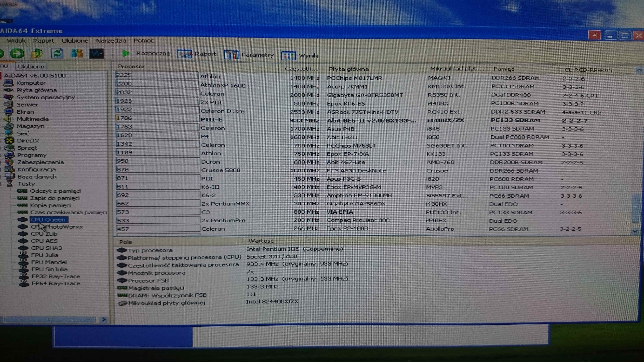The height and width of the screenshot is (362, 644).
Task: Select Programy in the tree
Action: click(x=32, y=155)
